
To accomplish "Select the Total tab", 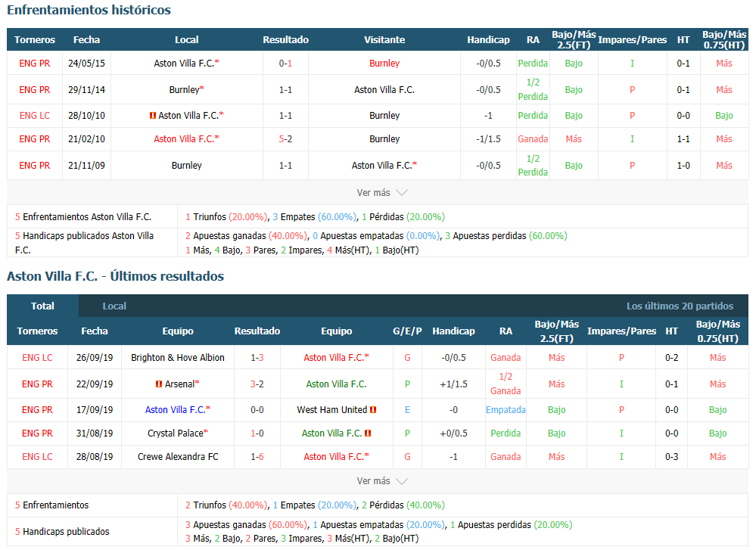I will (x=42, y=306).
